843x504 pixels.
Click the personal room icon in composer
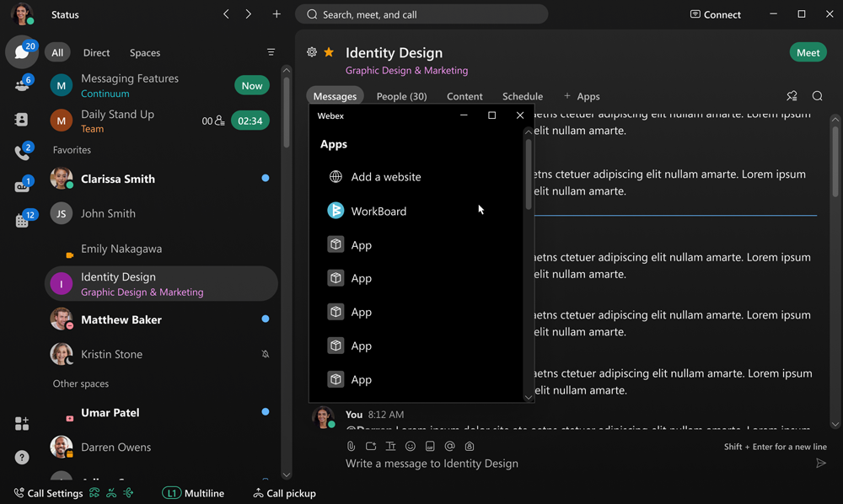coord(470,446)
